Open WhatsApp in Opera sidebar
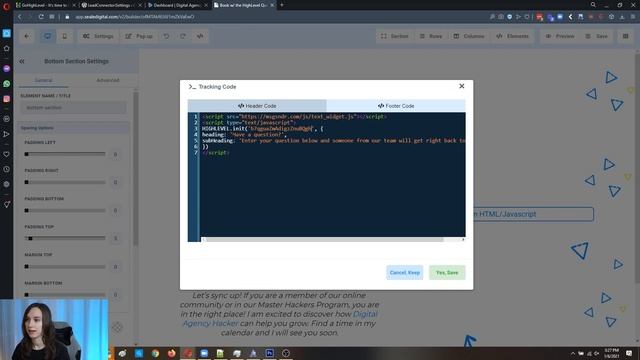Image resolution: width=640 pixels, height=360 pixels. coord(7,84)
